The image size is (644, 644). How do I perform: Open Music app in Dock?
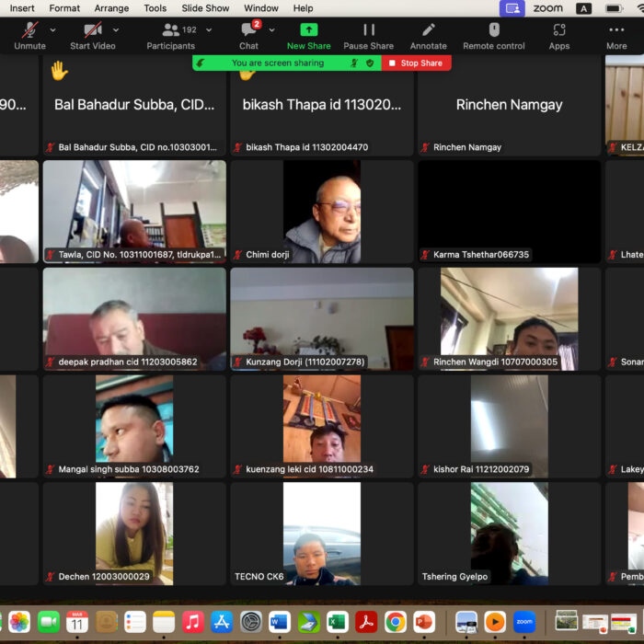point(192,622)
